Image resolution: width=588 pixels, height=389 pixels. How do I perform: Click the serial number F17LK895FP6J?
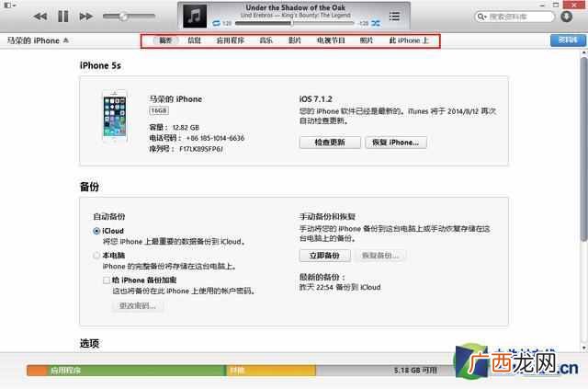(201, 149)
